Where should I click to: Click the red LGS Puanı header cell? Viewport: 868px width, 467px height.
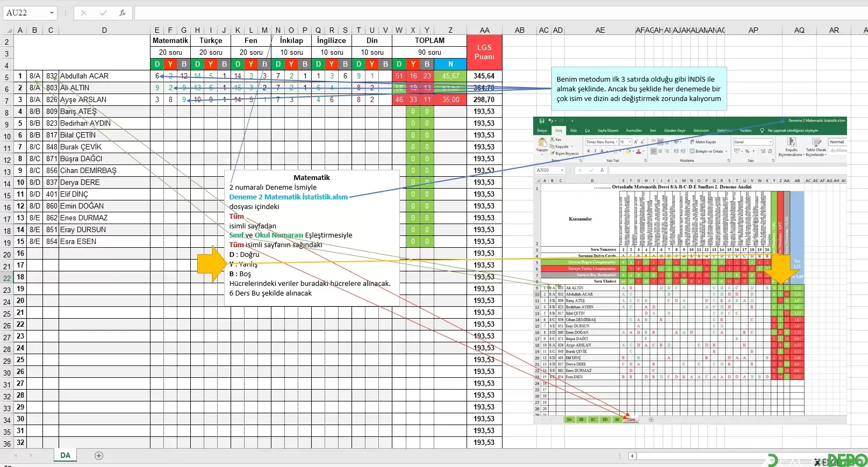[x=485, y=52]
